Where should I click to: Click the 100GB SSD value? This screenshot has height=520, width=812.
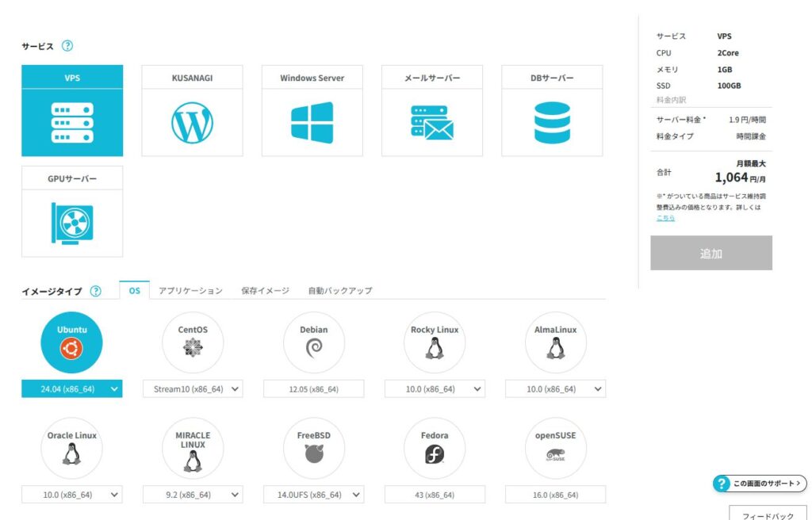pyautogui.click(x=730, y=86)
